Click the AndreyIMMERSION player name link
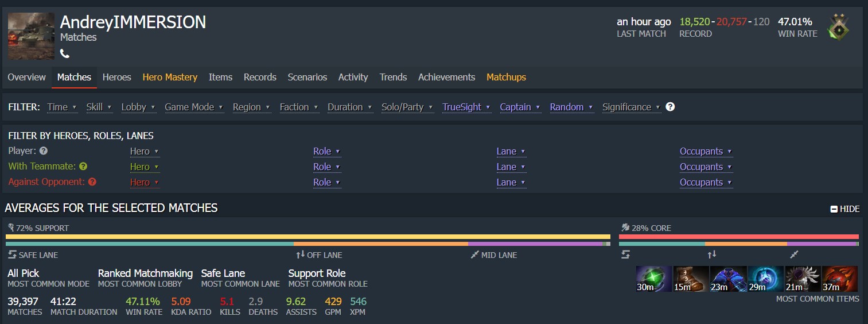 133,22
